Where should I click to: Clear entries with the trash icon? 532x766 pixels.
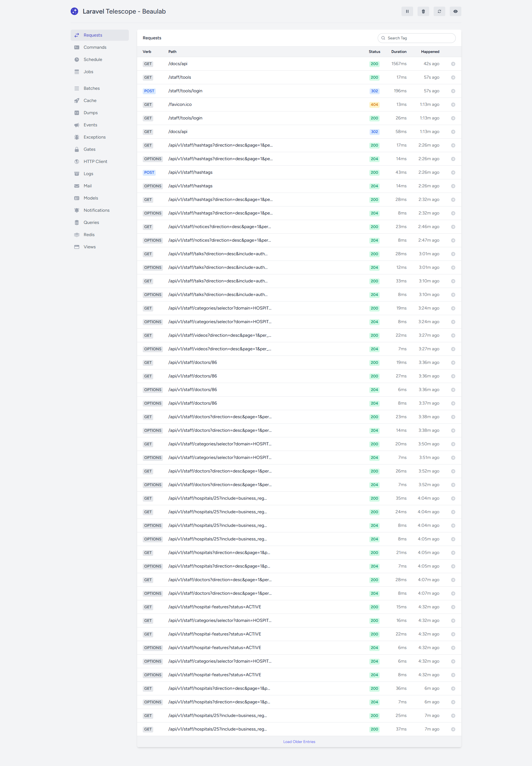[423, 11]
